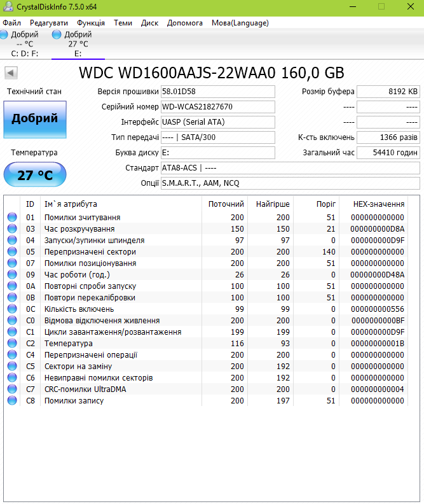Click current value 116 in Температура row
The image size is (424, 504).
pyautogui.click(x=238, y=344)
